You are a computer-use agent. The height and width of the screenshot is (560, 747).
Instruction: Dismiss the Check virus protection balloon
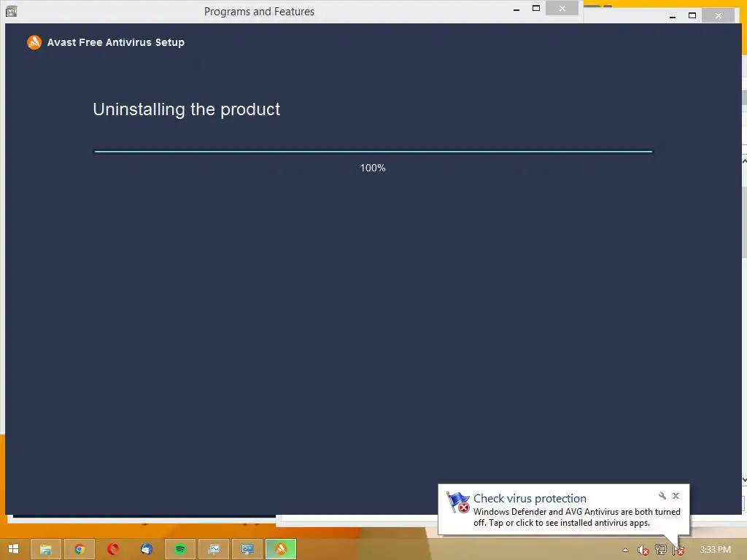pos(676,496)
